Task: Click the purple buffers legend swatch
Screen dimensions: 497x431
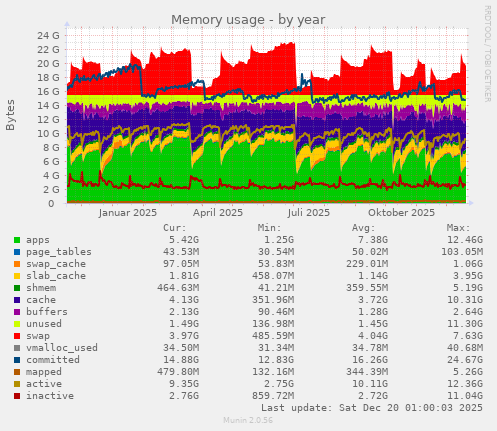Action: click(x=17, y=312)
